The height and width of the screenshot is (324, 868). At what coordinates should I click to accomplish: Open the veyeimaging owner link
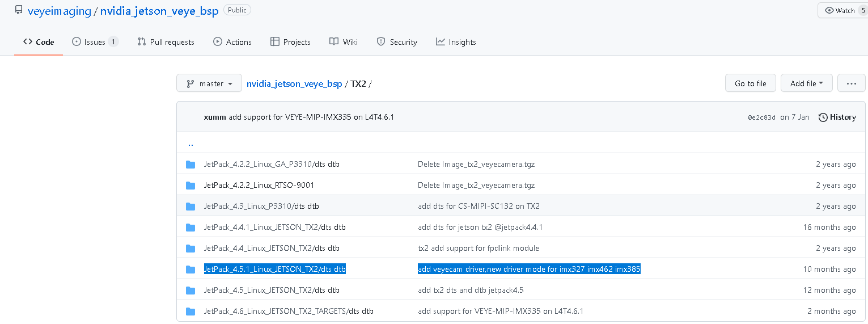59,11
